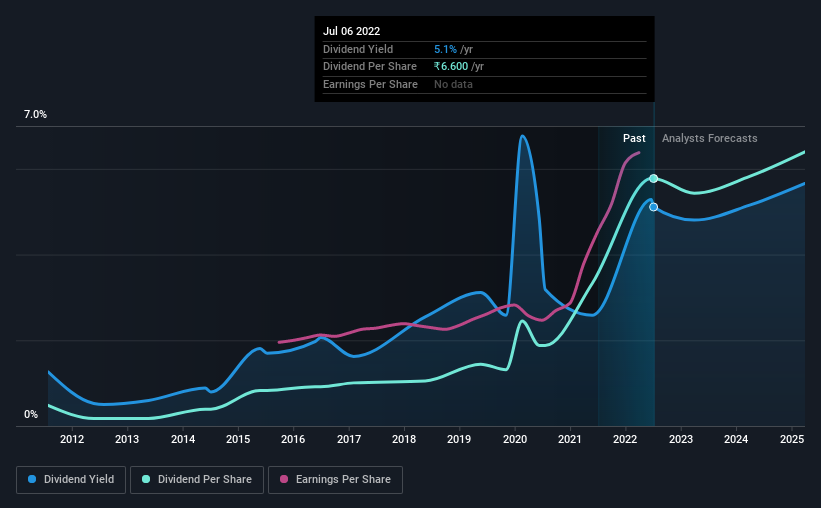Click the '₹6.600' dividend per share value

click(x=451, y=67)
